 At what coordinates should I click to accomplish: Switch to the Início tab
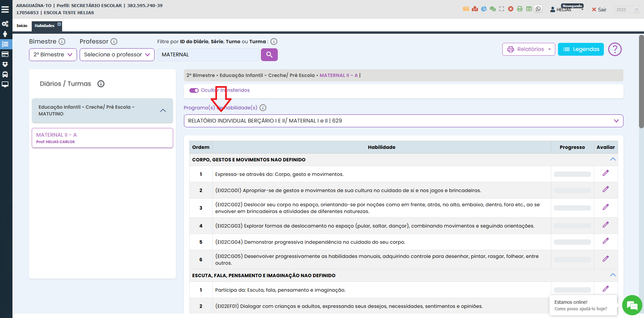pyautogui.click(x=22, y=26)
